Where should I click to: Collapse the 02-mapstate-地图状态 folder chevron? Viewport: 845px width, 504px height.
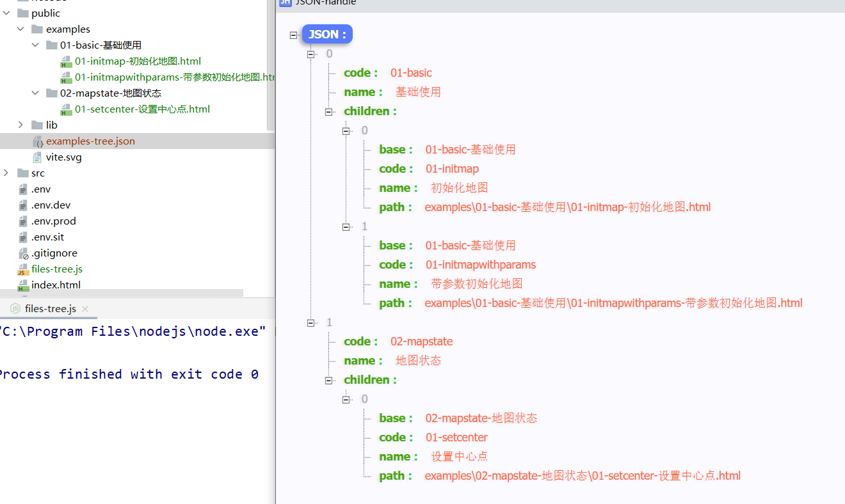point(35,93)
